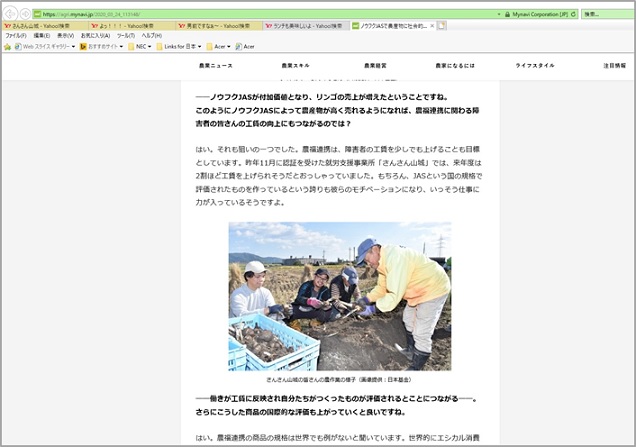Image resolution: width=636 pixels, height=447 pixels.
Task: Click into the search box on the right
Action: 608,14
